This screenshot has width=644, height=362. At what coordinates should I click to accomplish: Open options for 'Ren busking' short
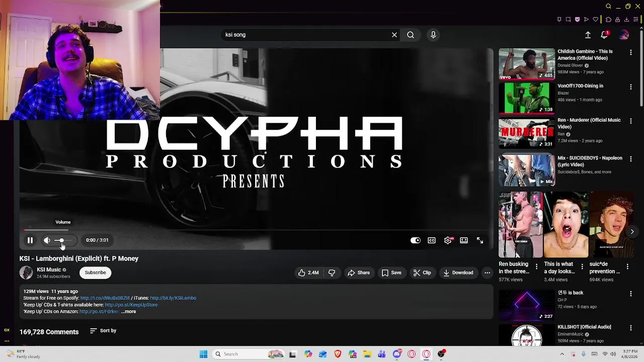[536, 266]
